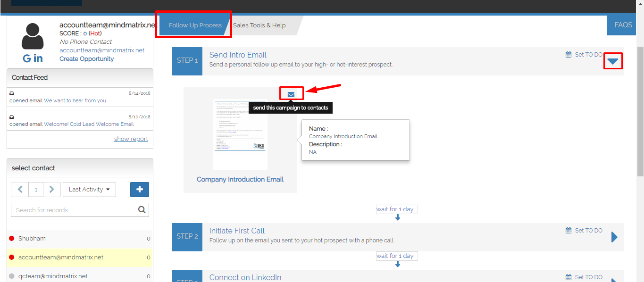Click the envelope icon to send this campaign
This screenshot has height=282, width=644.
click(291, 94)
